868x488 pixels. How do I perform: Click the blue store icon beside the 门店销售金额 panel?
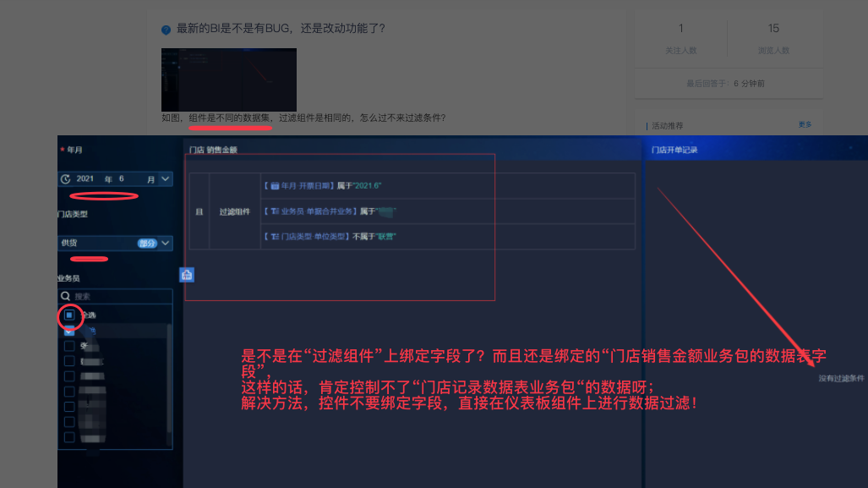(187, 275)
